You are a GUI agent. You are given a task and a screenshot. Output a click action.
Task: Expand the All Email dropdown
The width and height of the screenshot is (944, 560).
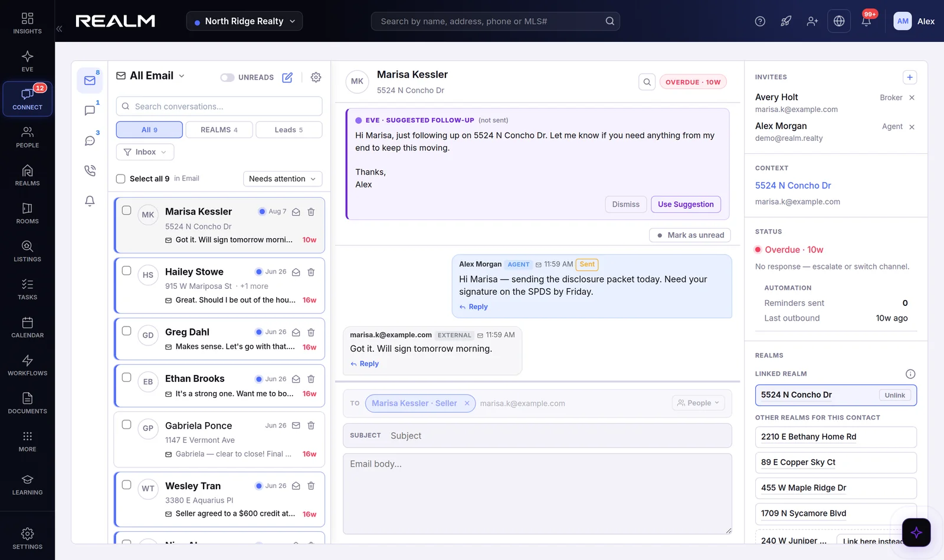(150, 75)
